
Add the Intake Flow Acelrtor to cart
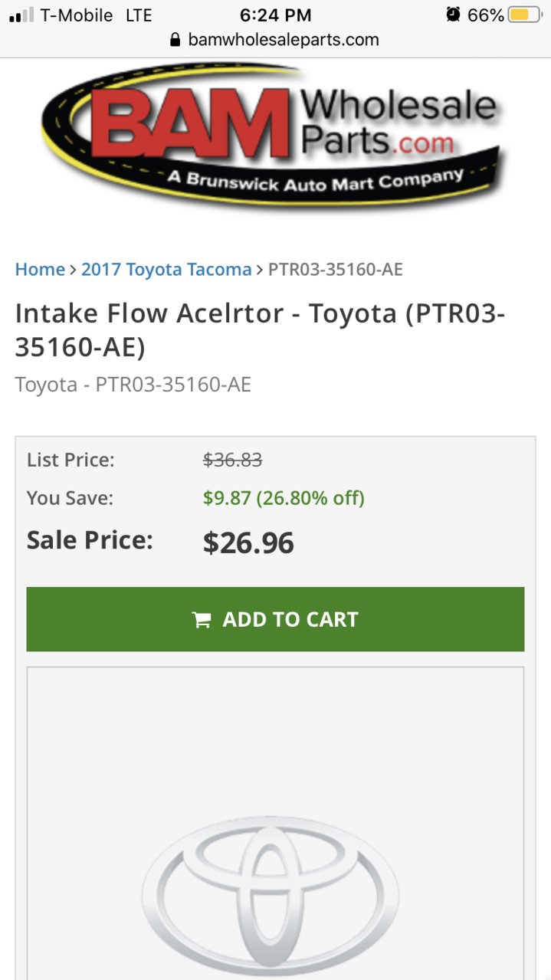(275, 619)
